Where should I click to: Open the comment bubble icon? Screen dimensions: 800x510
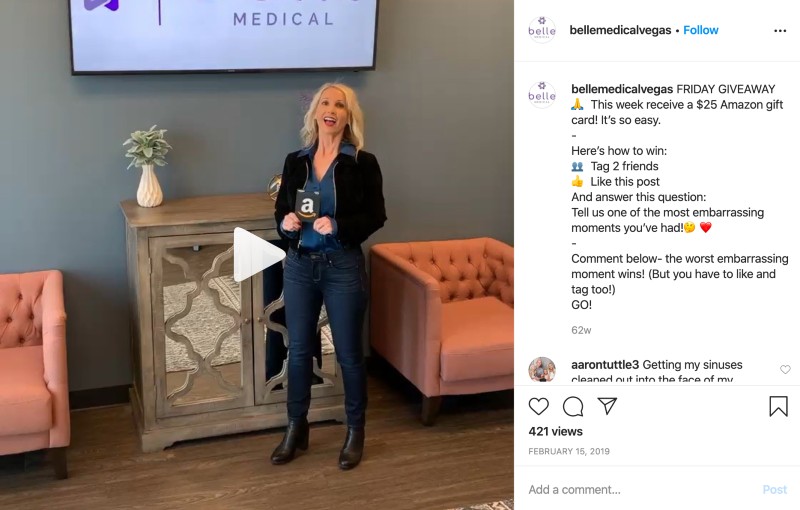(573, 406)
